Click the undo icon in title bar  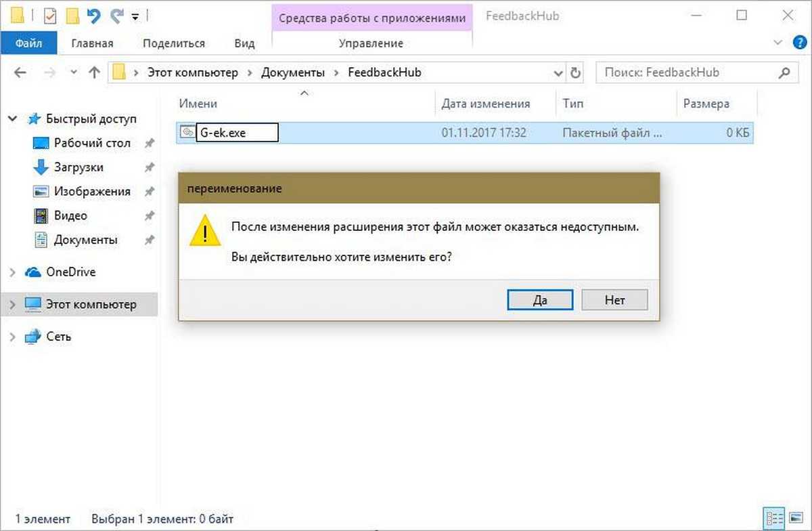[93, 15]
